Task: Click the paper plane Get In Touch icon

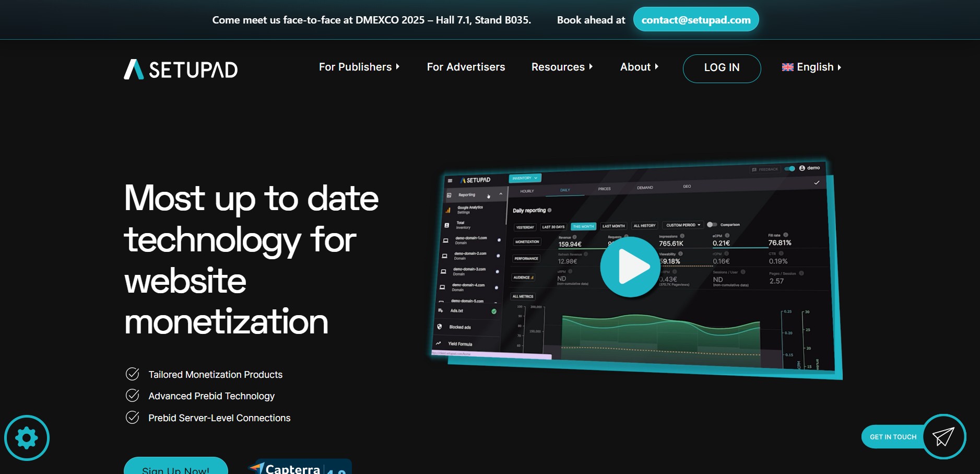Action: (944, 436)
